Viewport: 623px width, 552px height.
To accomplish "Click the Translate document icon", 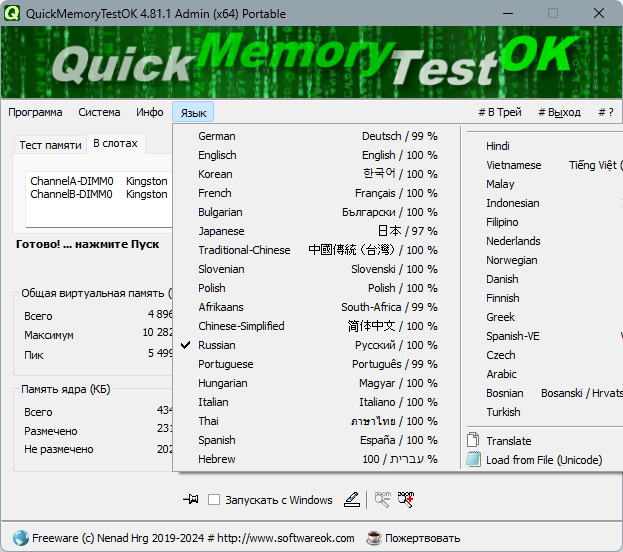I will click(473, 440).
